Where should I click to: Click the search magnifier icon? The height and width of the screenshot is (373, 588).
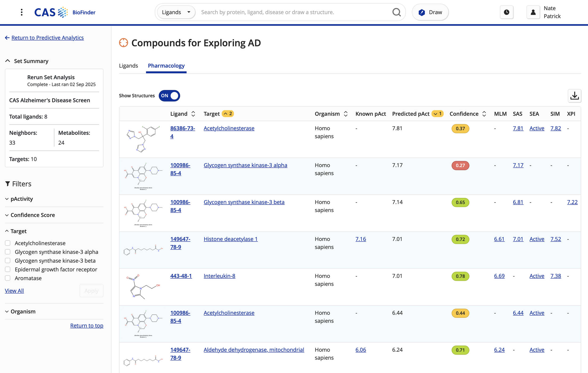(396, 12)
